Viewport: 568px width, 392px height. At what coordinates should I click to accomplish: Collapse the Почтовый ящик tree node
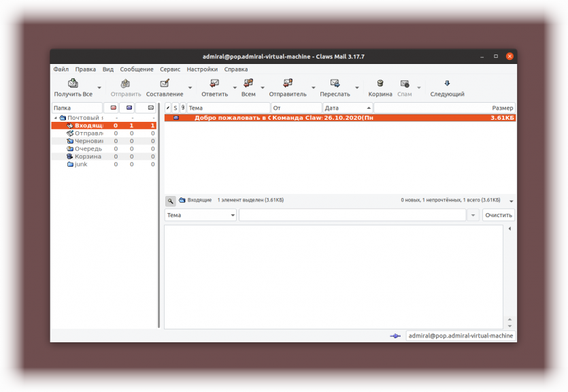point(55,118)
